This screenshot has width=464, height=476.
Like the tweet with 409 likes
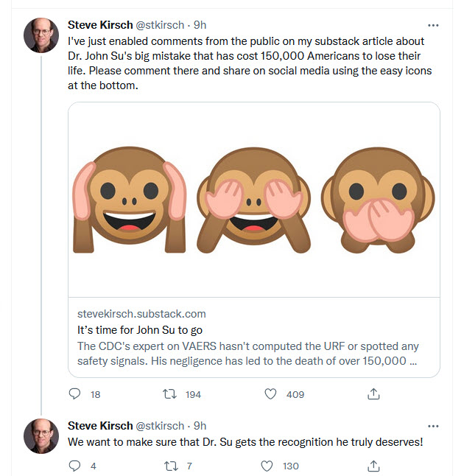270,394
